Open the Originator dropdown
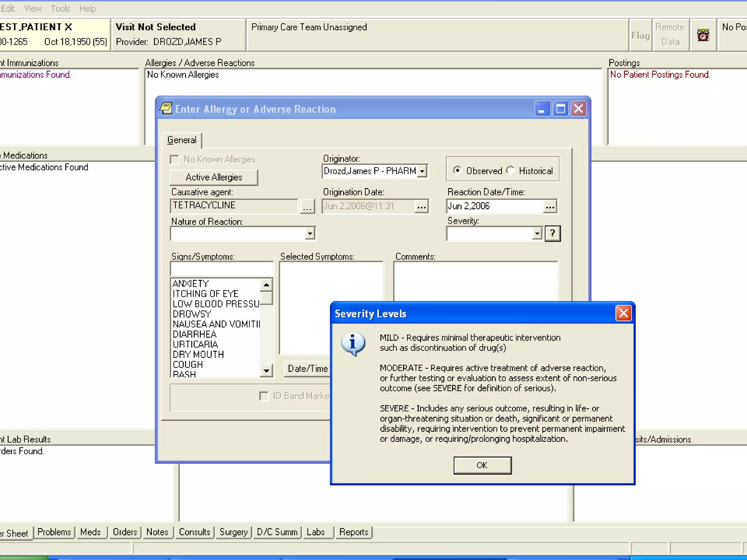The image size is (747, 560). click(x=422, y=171)
